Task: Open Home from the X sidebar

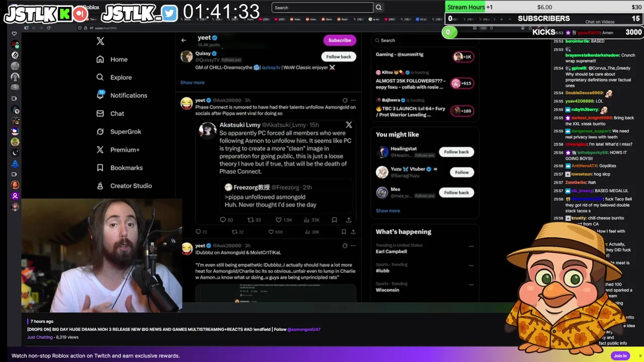Action: pos(112,59)
